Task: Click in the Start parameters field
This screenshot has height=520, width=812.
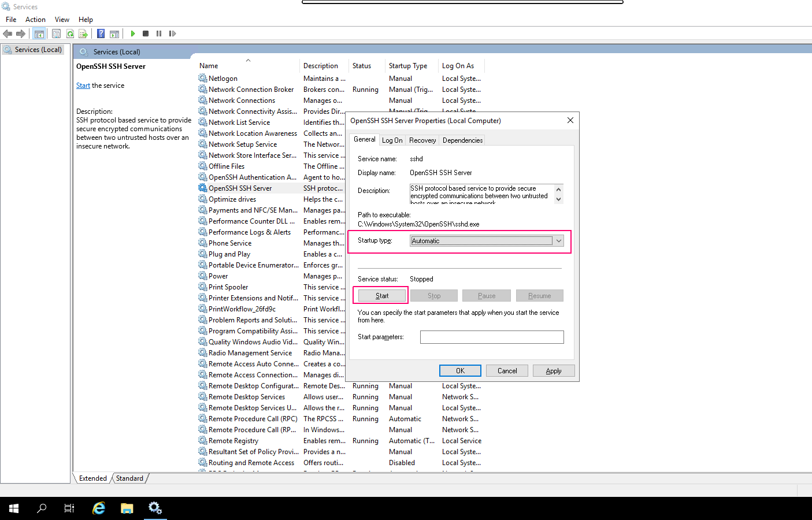Action: pos(492,337)
